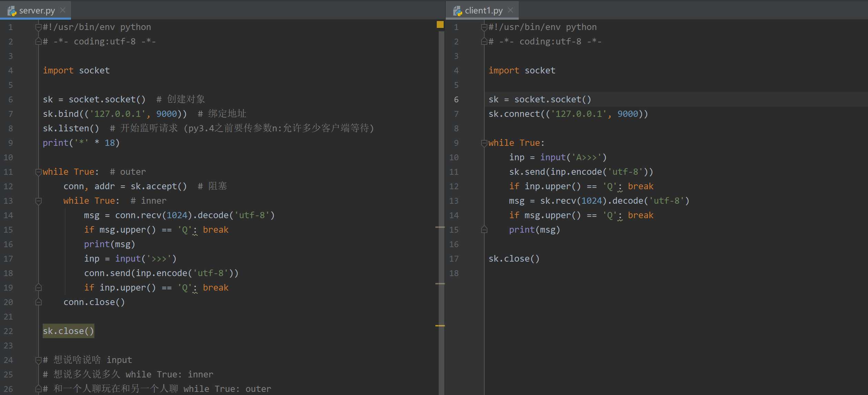
Task: Click the highlighted sk.close() in server.py
Action: [68, 331]
